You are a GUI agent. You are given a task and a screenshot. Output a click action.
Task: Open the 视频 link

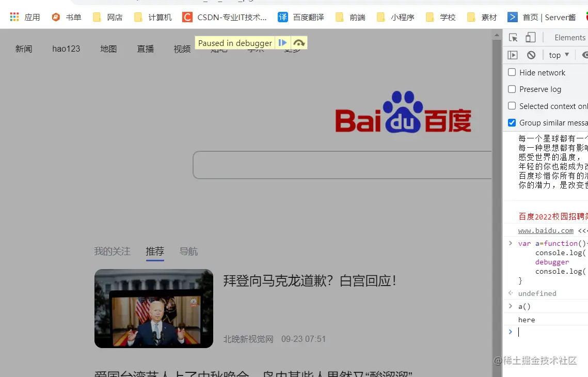[x=182, y=49]
